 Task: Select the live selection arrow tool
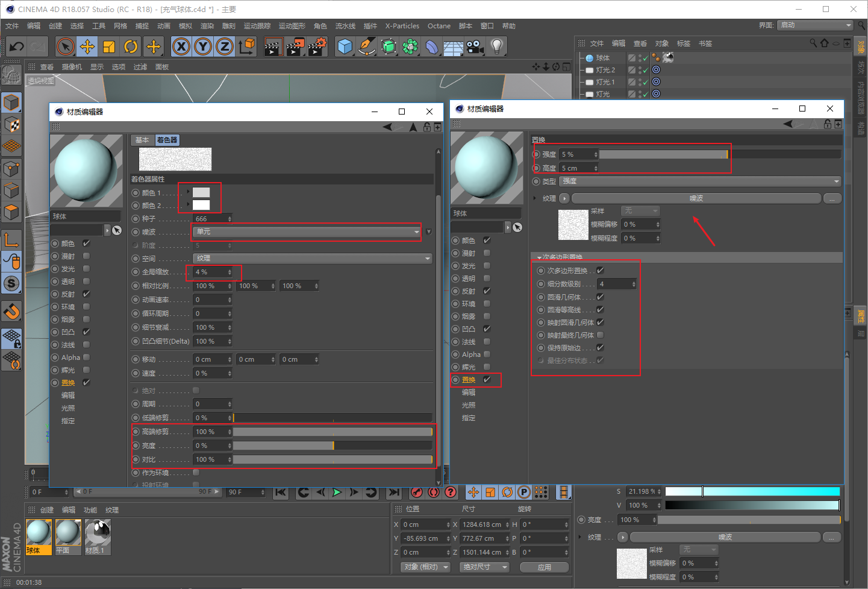(66, 46)
